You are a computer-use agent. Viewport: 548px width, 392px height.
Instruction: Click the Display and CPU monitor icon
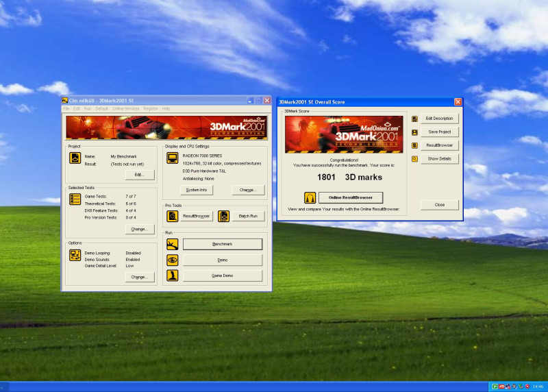pyautogui.click(x=173, y=158)
